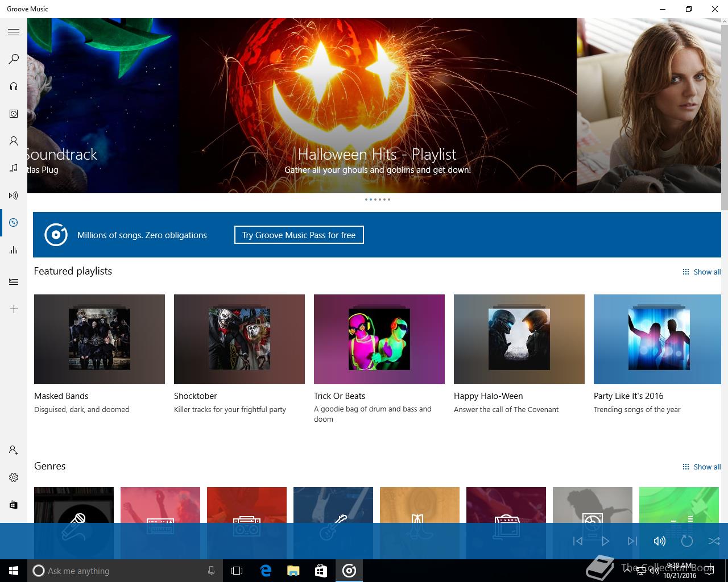This screenshot has height=582, width=728.
Task: Select the Soundtrack carousel slide
Action: (x=103, y=106)
